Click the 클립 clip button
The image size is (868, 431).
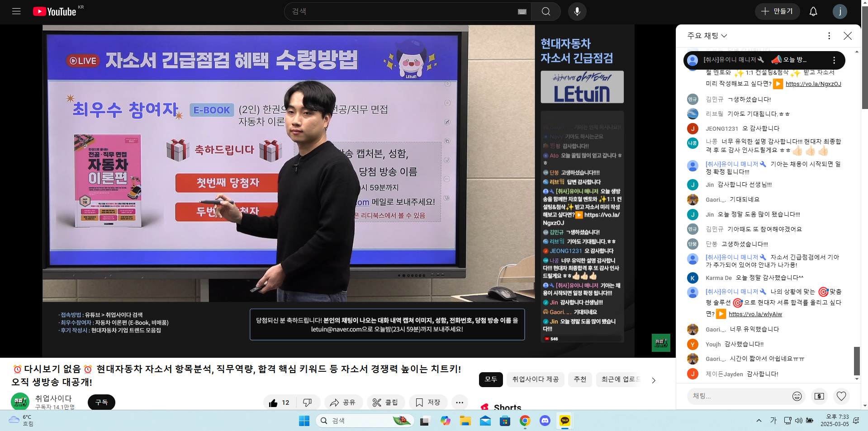coord(385,403)
